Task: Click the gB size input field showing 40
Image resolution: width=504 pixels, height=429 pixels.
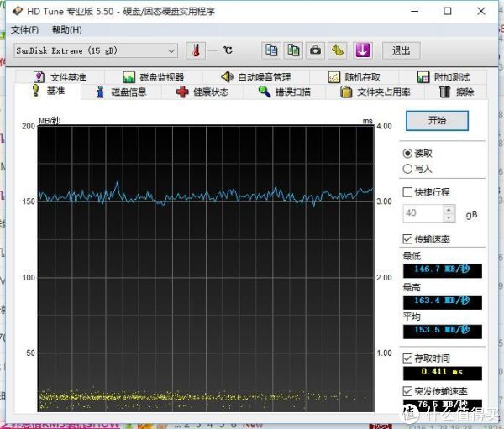Action: [423, 213]
